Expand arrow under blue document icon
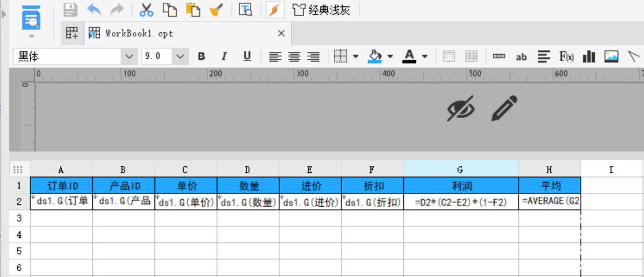The width and height of the screenshot is (644, 277). tap(31, 36)
